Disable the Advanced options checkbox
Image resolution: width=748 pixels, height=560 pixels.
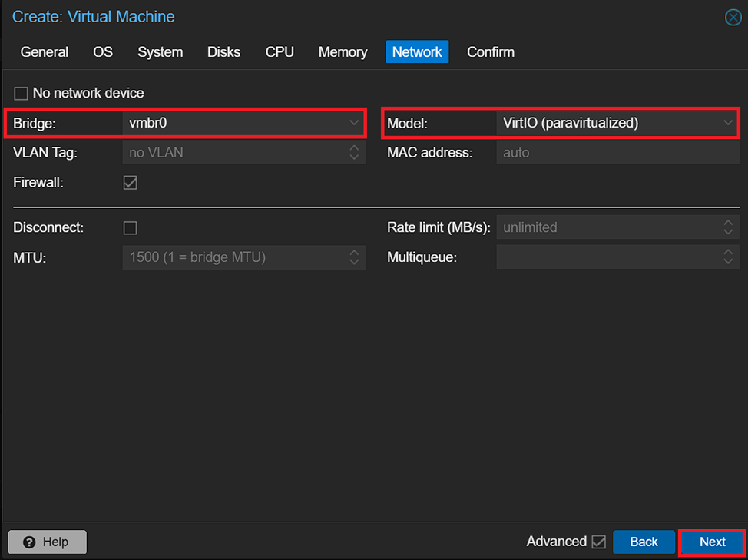pyautogui.click(x=599, y=542)
